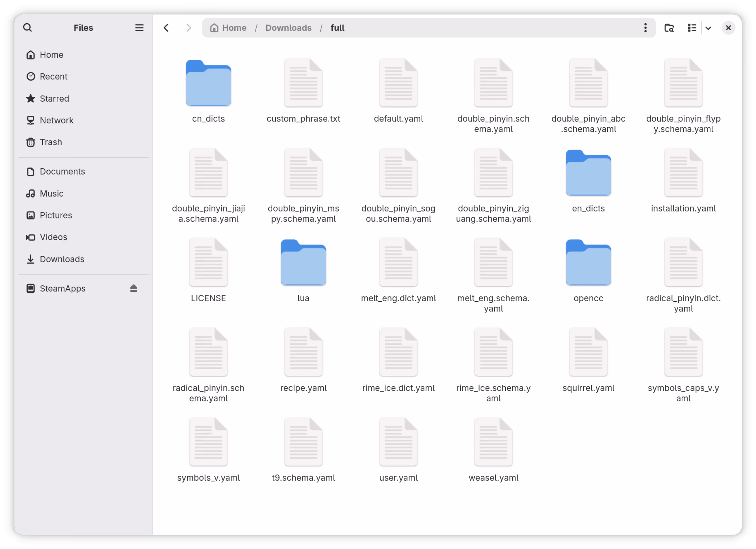The width and height of the screenshot is (756, 549).
Task: Toggle list view layout button
Action: (692, 28)
